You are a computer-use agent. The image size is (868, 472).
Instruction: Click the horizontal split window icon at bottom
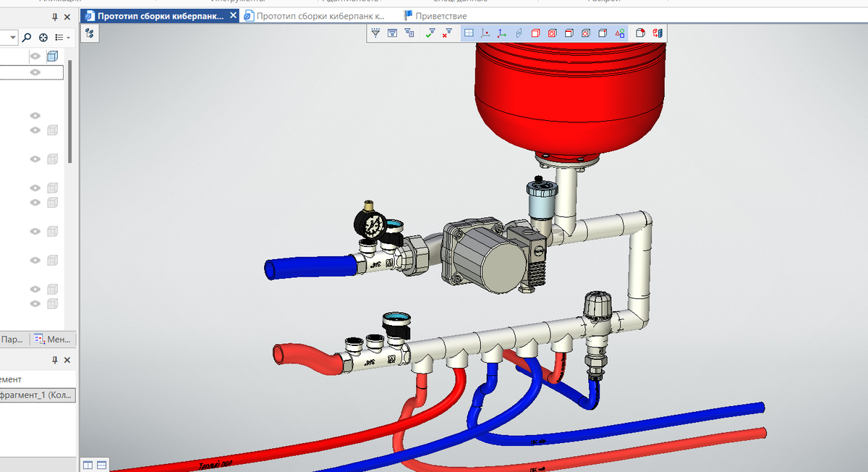(x=101, y=465)
